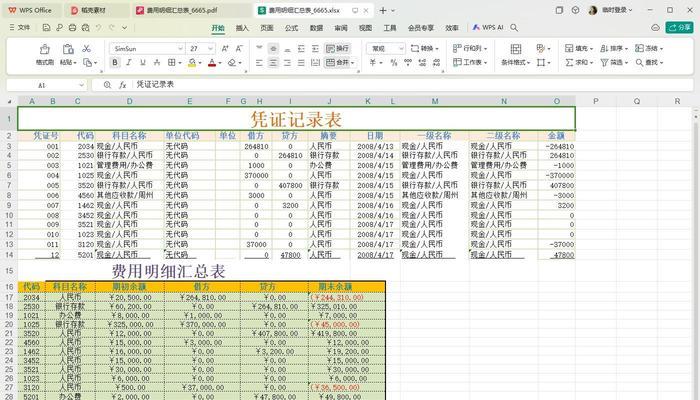
Task: Click the yellow fill color button
Action: [x=192, y=62]
